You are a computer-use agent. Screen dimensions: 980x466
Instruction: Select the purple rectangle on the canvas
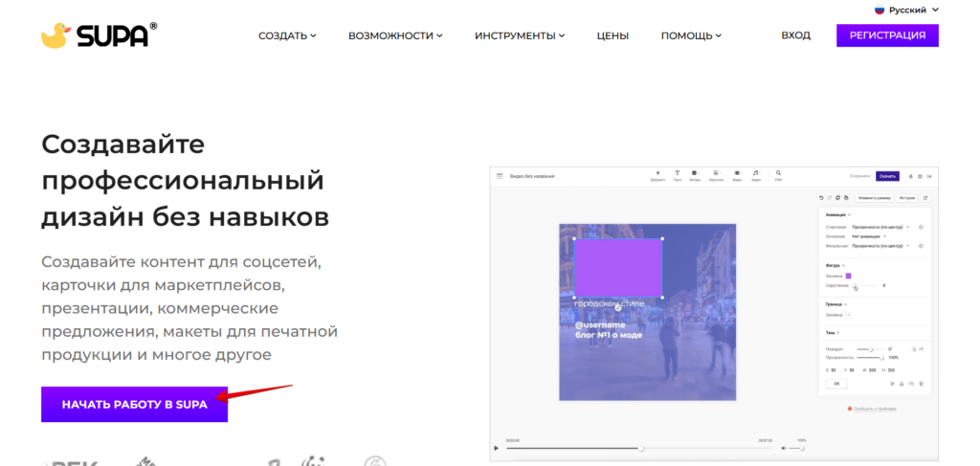618,267
